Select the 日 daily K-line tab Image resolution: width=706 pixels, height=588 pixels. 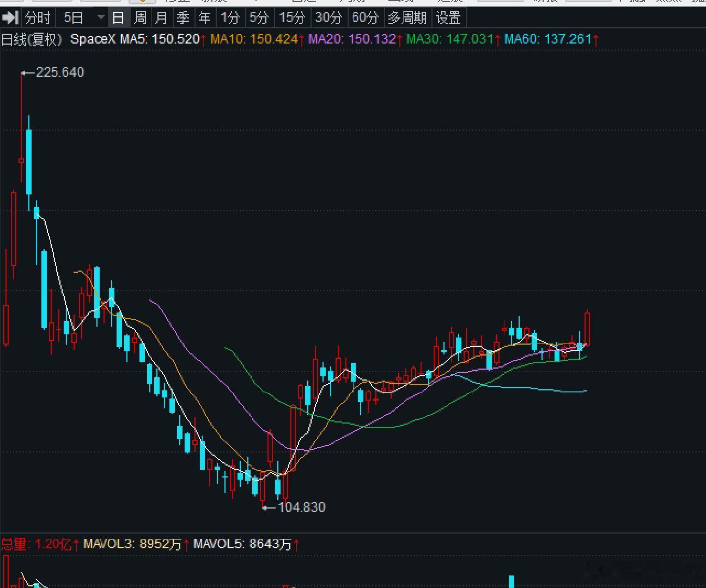click(x=118, y=18)
